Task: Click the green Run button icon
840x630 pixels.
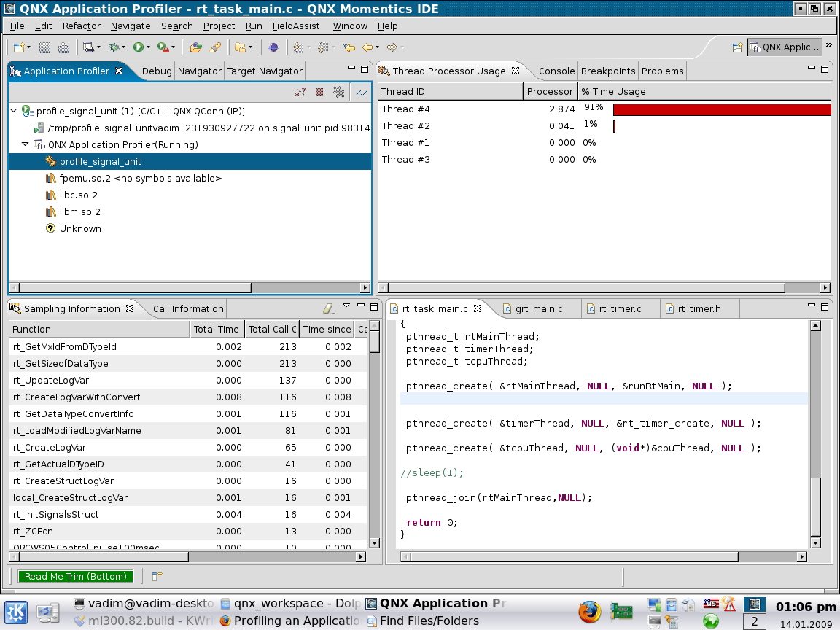Action: pyautogui.click(x=138, y=47)
